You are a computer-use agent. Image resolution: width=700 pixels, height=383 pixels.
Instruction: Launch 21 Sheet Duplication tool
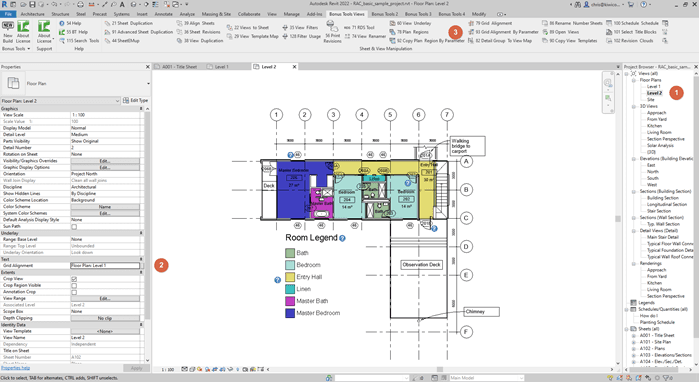(x=129, y=23)
